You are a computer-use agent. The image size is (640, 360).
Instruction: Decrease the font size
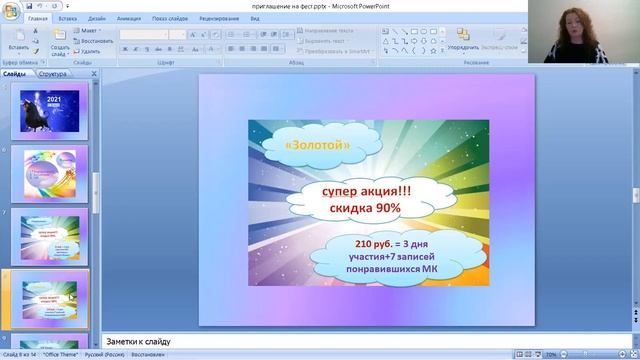[203, 35]
